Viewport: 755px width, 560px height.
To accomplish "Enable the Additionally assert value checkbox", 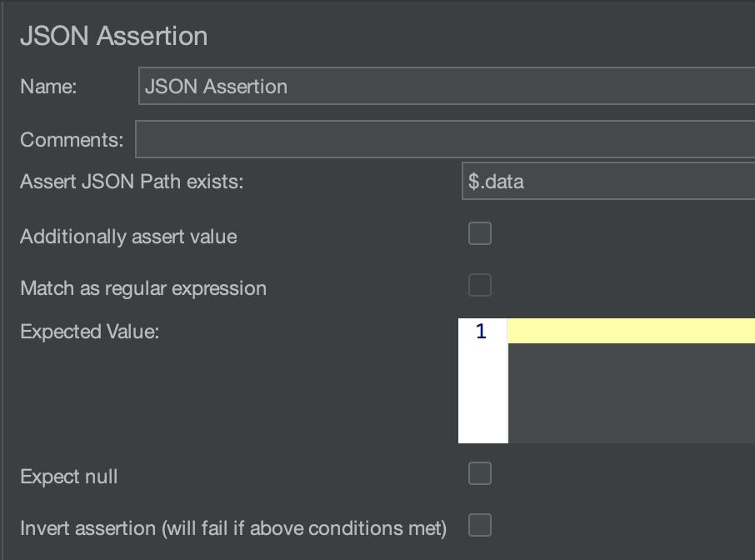I will click(480, 234).
